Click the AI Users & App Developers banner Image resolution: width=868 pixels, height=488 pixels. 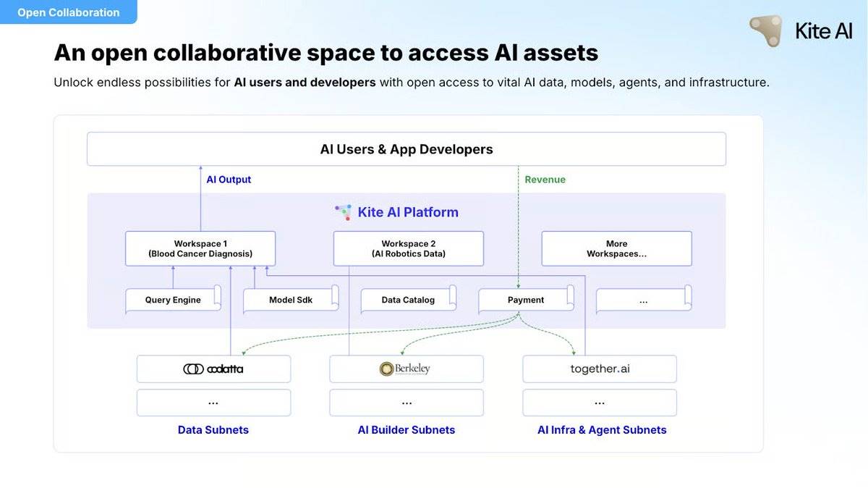click(406, 148)
